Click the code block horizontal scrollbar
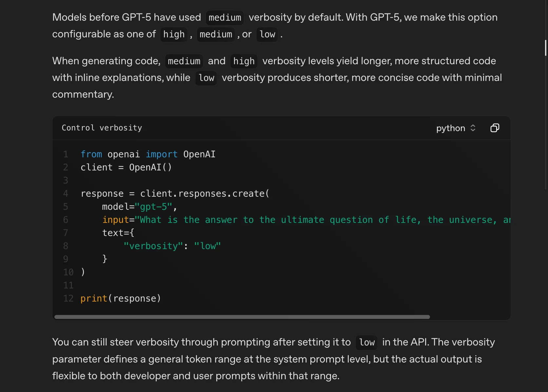This screenshot has width=548, height=392. [242, 317]
